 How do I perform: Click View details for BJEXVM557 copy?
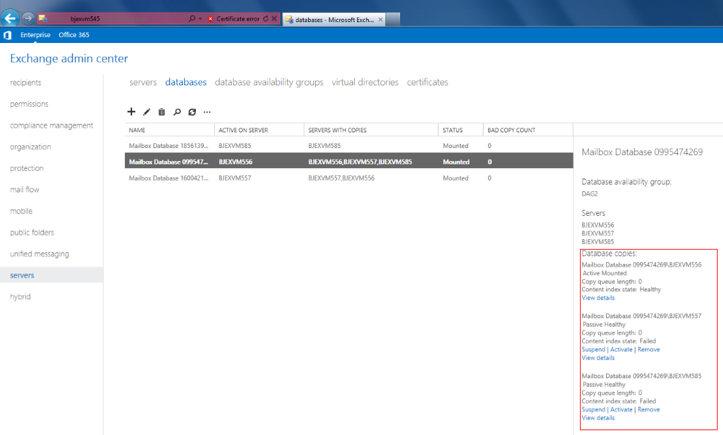(598, 358)
